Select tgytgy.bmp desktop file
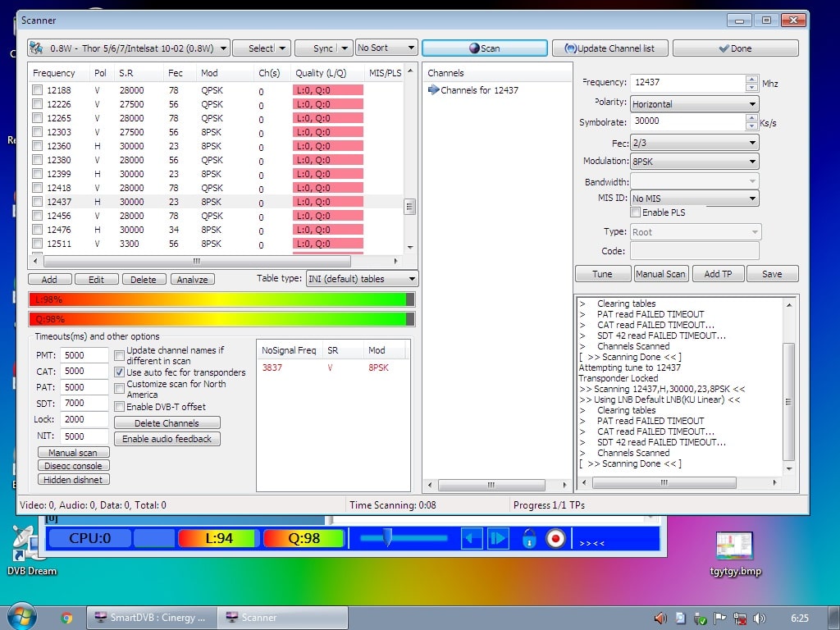Viewport: 840px width, 630px height. [735, 554]
